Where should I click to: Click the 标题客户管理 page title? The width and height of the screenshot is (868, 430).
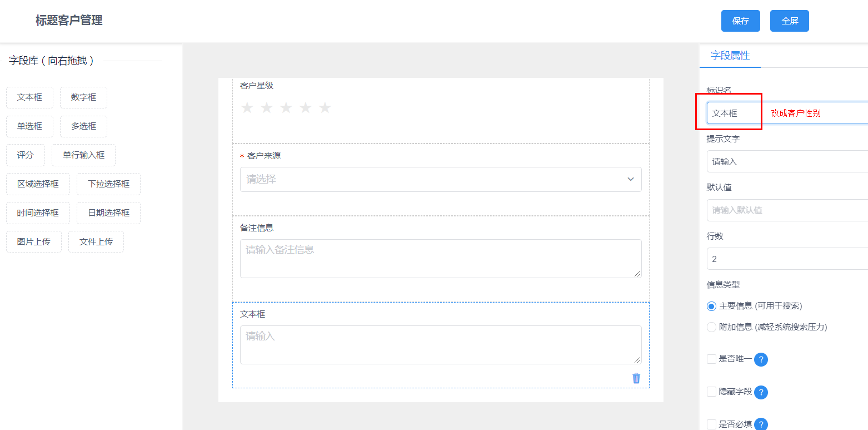[69, 21]
